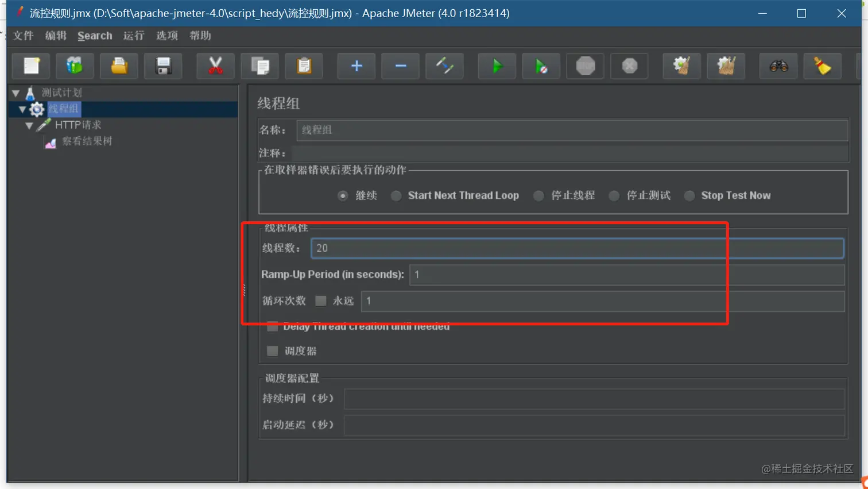
Task: Click the Ramp-Up Period input field
Action: click(627, 275)
